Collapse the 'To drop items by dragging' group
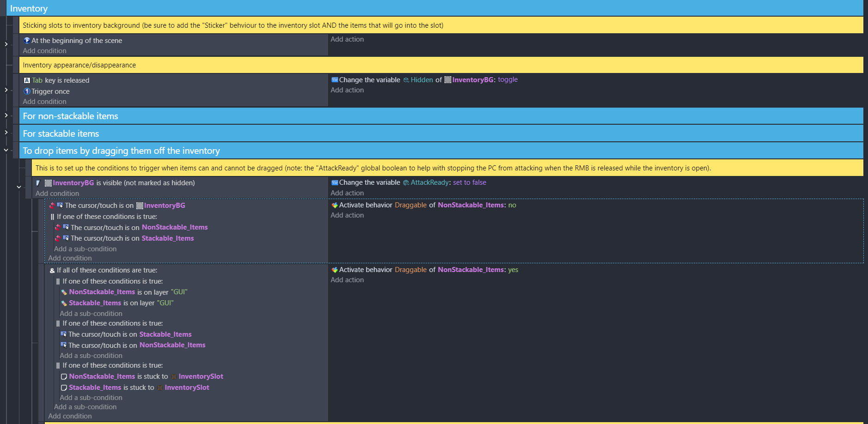868x424 pixels. coord(6,150)
